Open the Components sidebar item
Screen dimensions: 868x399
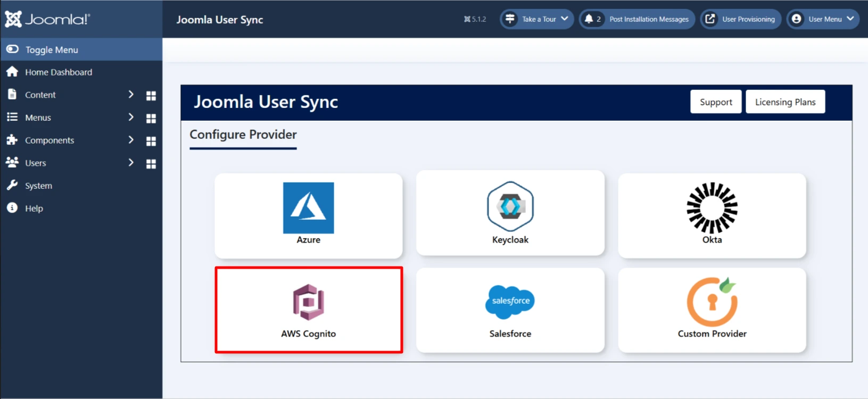[x=49, y=140]
